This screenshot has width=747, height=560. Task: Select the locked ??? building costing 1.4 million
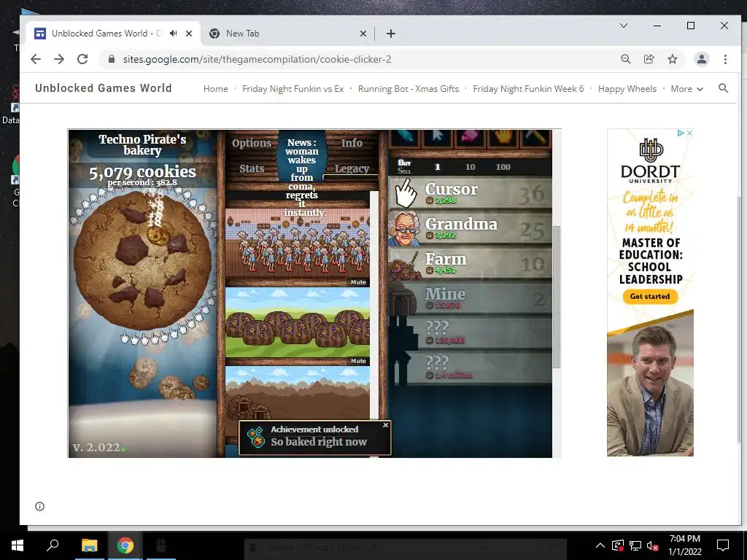tap(470, 368)
